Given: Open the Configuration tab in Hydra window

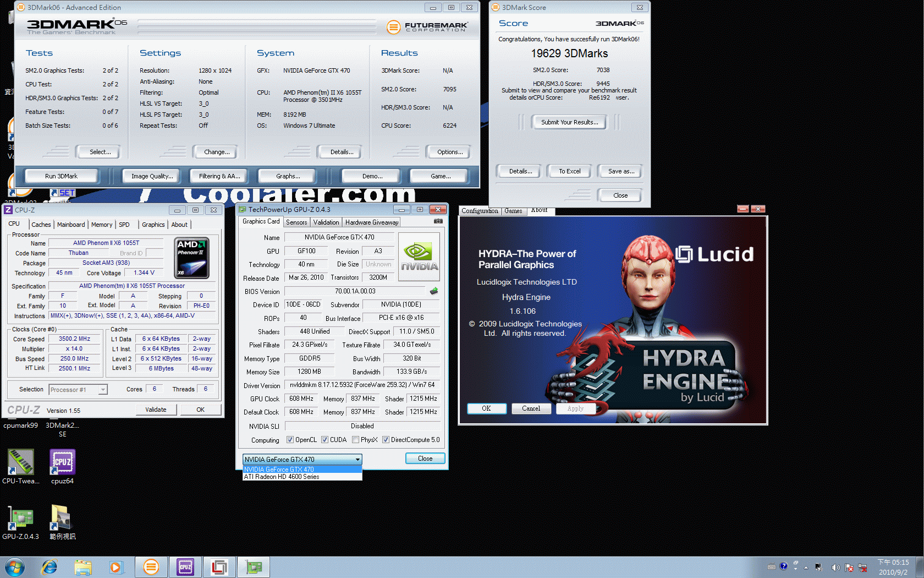Looking at the screenshot, I should [480, 211].
